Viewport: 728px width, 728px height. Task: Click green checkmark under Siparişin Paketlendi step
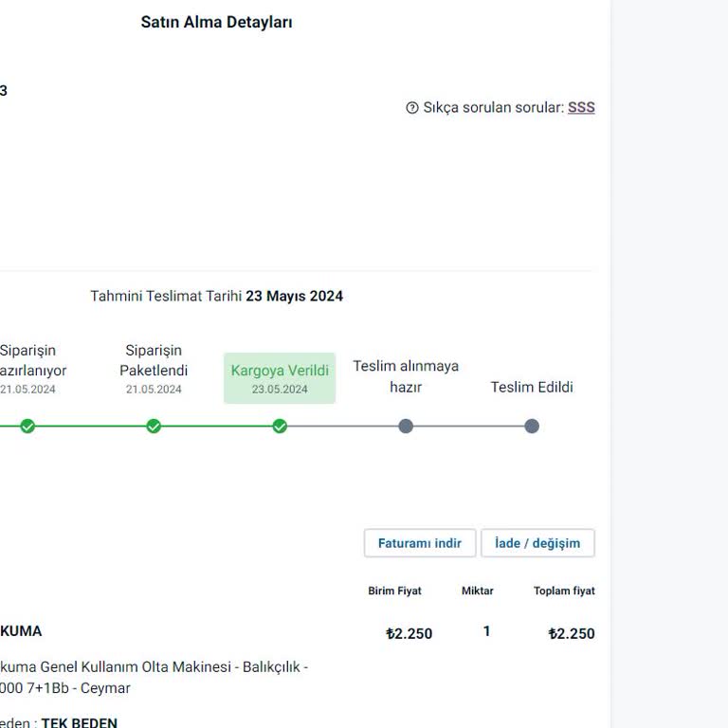(154, 427)
